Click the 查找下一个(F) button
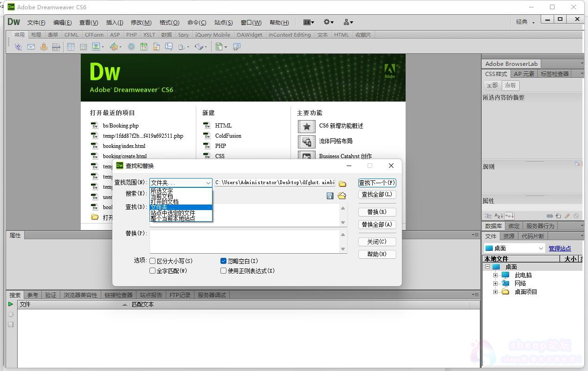The image size is (588, 371). 377,183
